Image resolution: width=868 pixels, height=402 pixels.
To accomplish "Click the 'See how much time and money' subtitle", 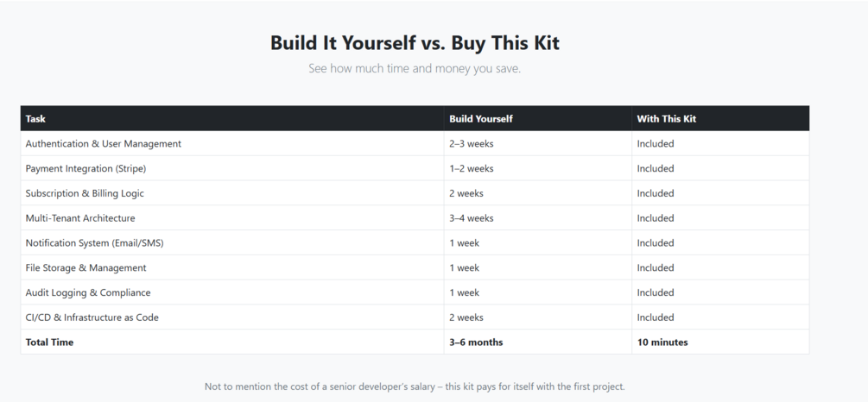I will point(415,68).
